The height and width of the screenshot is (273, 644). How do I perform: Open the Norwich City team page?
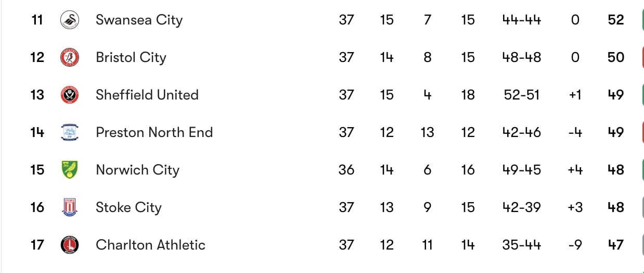pos(138,170)
